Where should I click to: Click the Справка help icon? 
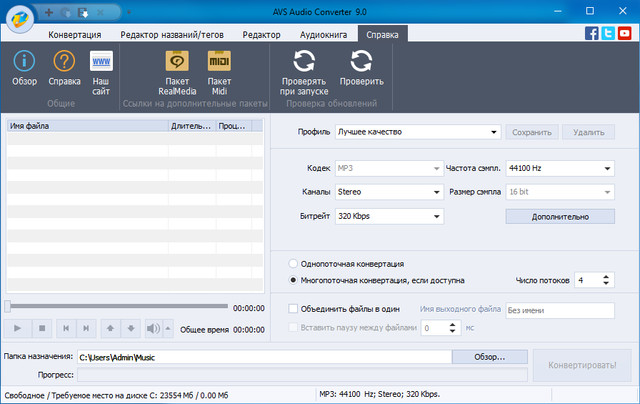point(64,63)
